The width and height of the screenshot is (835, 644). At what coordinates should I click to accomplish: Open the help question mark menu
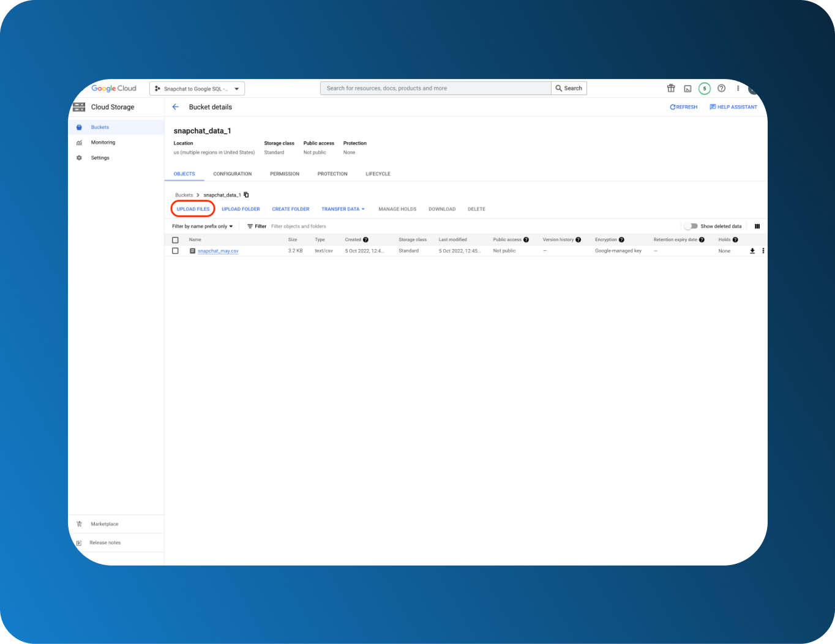point(721,88)
